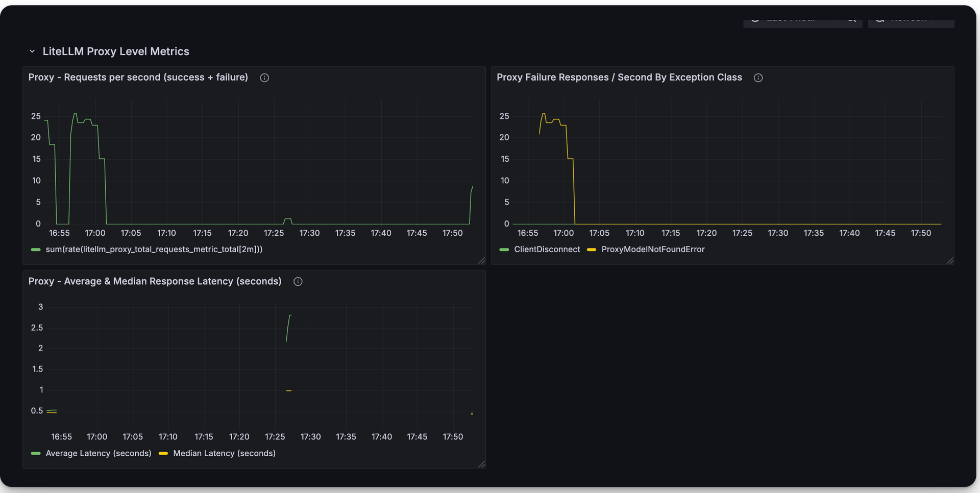Click the info icon on Requests per second panel
Viewport: 980px width, 493px height.
click(x=264, y=78)
